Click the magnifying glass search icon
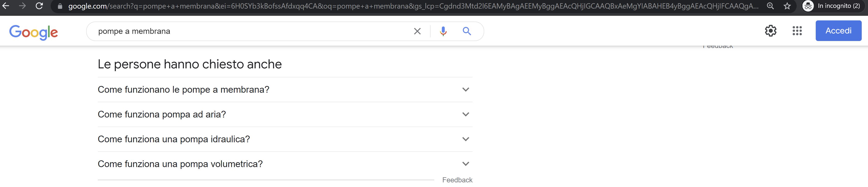Screen dimensions: 868x187 467,31
